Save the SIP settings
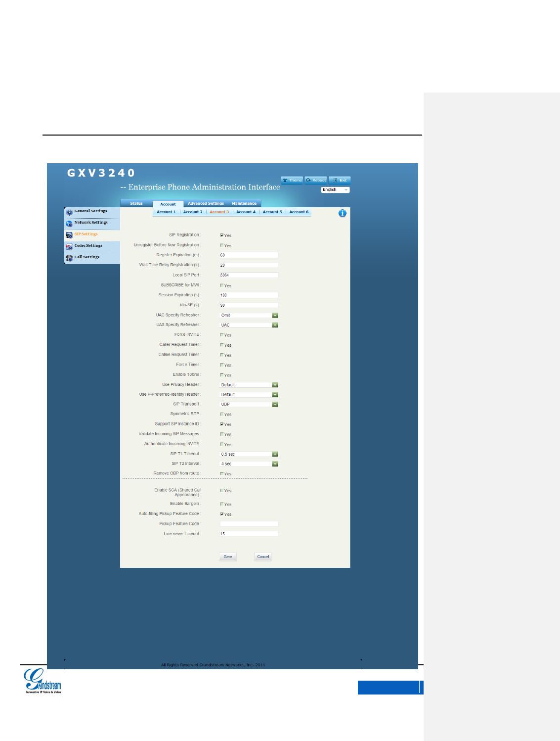The image size is (560, 741). (228, 556)
